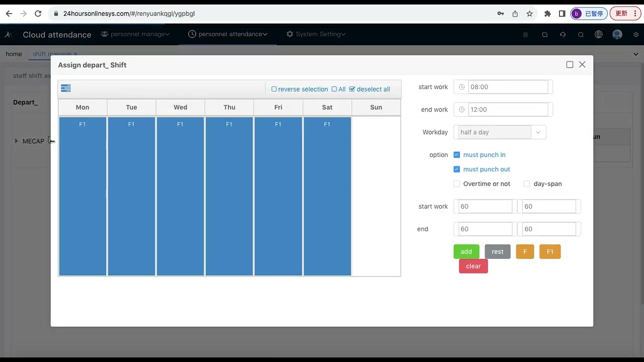This screenshot has width=644, height=362.
Task: Close the Assign depart_ Shift dialog
Action: tap(582, 64)
